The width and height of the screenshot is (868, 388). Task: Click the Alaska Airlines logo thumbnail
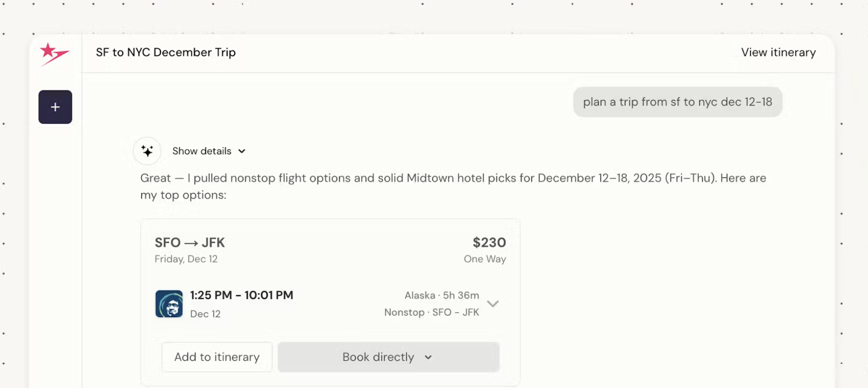[x=169, y=304]
